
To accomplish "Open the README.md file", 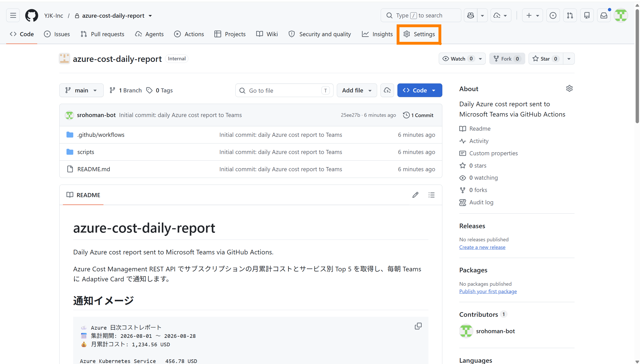I will point(94,169).
